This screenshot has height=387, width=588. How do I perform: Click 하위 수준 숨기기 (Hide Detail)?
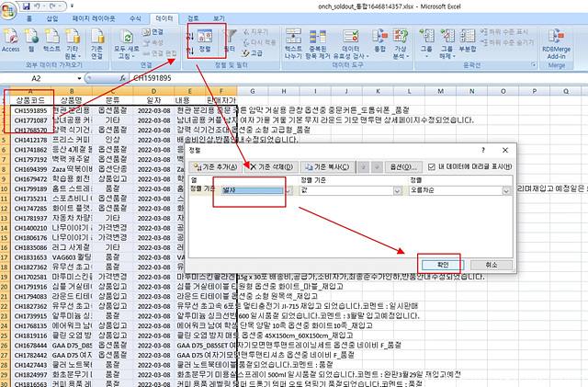[x=507, y=42]
